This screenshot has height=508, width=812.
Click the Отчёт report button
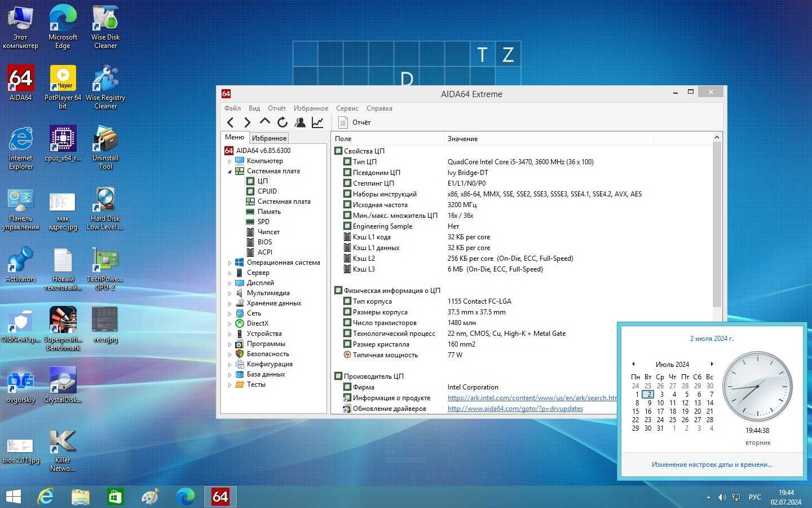[x=355, y=122]
